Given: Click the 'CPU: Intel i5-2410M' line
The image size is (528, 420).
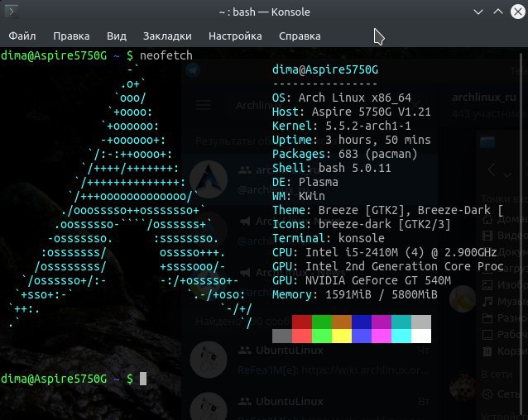Looking at the screenshot, I should point(384,252).
